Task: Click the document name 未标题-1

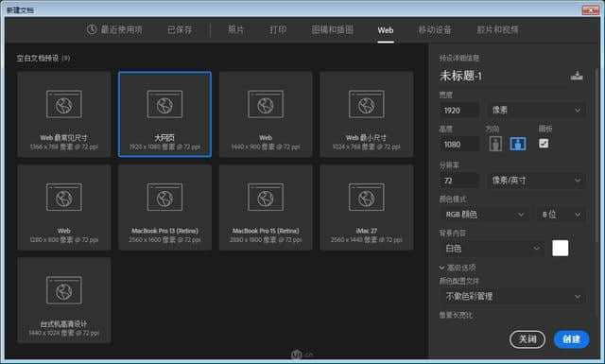Action: coord(460,76)
